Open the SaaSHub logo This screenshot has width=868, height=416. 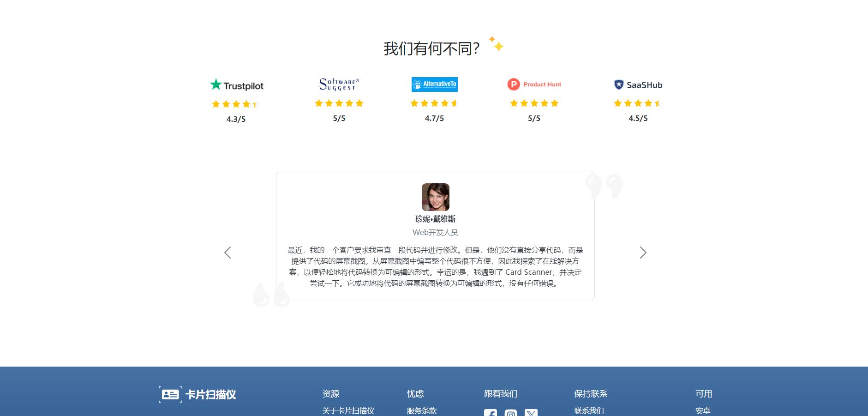pos(638,84)
